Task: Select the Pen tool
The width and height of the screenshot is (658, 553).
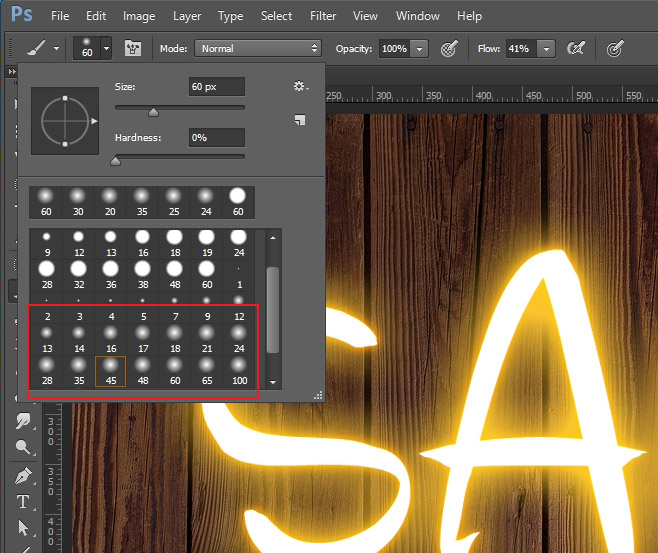Action: (24, 476)
